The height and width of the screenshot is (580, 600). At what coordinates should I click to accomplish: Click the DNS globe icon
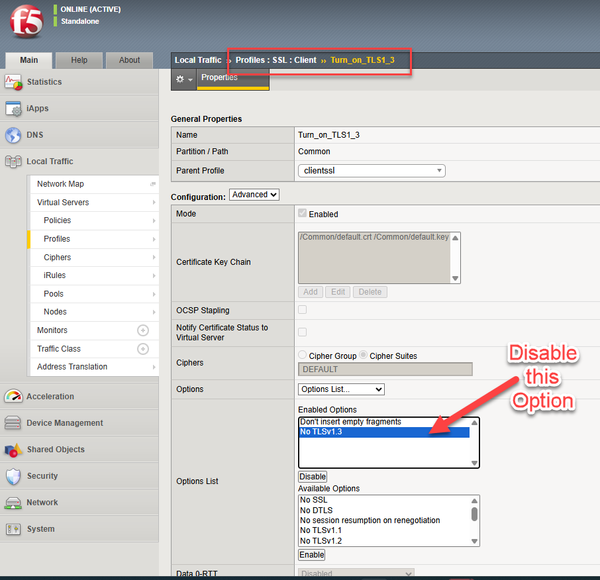13,135
